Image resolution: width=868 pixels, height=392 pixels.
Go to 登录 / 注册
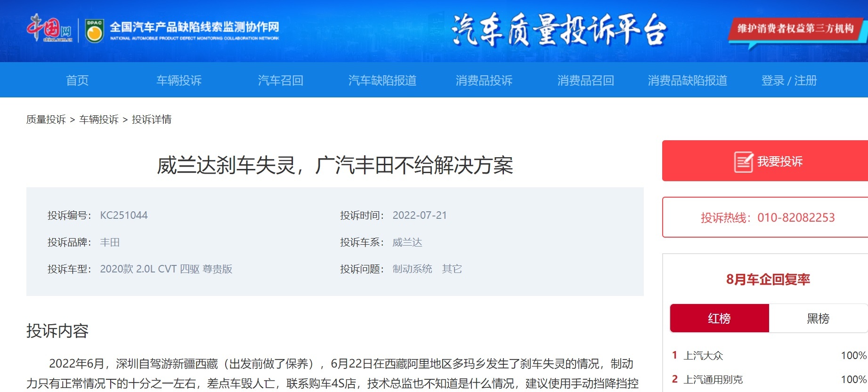[789, 80]
